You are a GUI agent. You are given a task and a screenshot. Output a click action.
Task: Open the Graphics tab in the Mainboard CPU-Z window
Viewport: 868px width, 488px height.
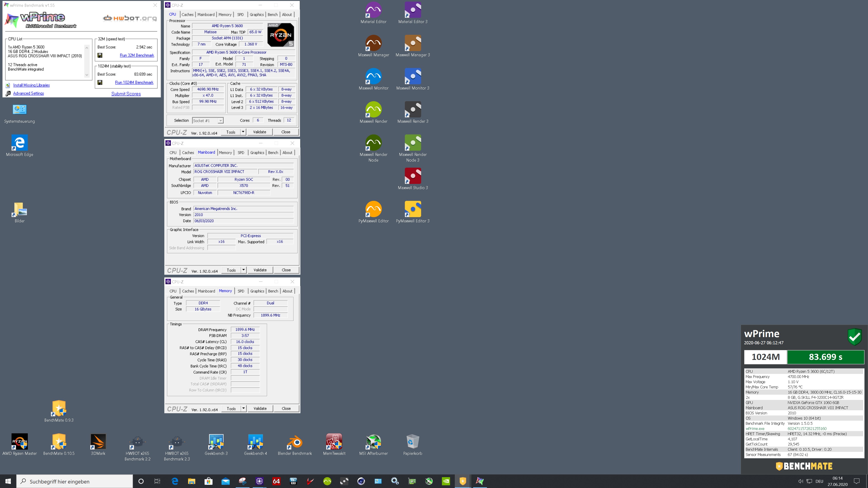coord(257,152)
